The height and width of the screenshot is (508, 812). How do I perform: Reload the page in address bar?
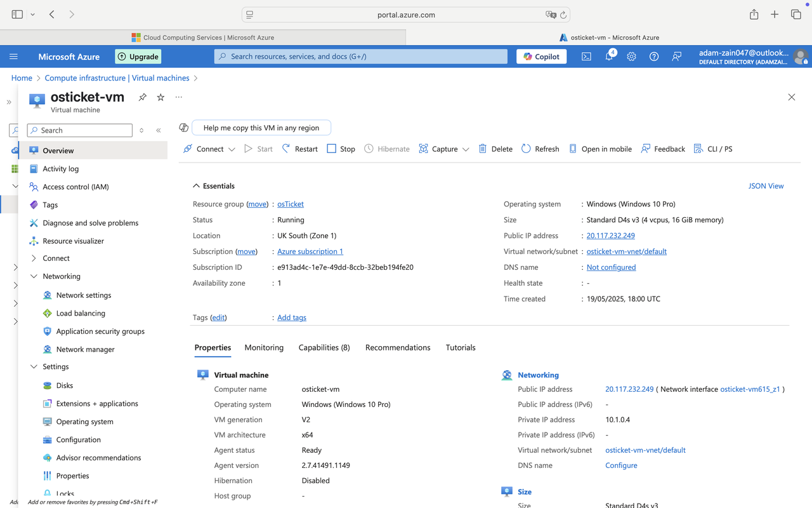pos(563,15)
